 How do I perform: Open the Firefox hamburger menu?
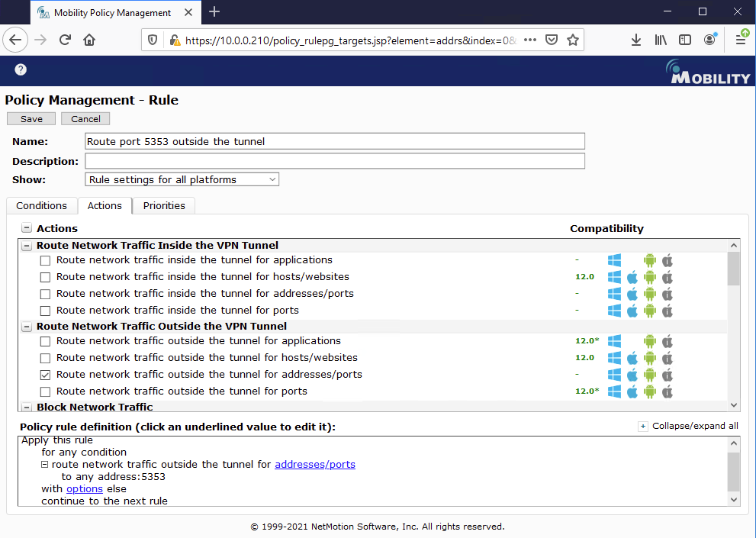740,40
